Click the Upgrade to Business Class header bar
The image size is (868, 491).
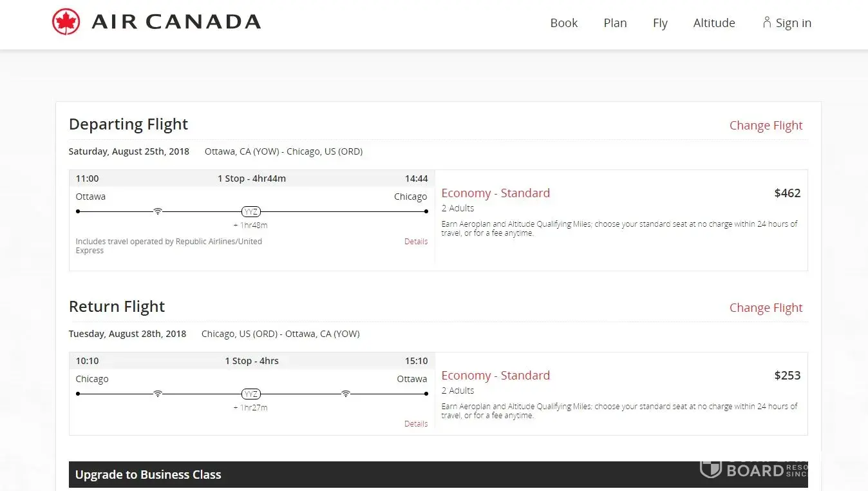[438, 475]
